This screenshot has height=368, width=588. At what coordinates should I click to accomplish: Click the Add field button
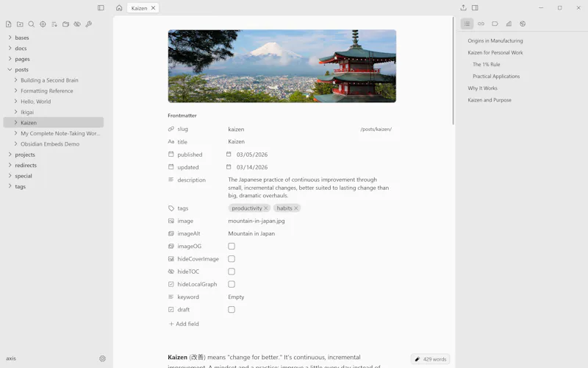184,324
